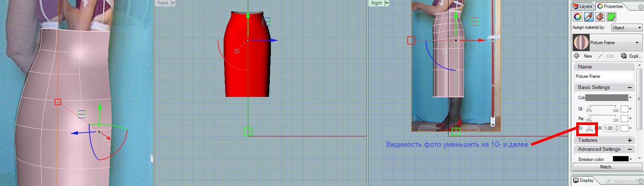Click the IOR value field showing 1,00
Screen dimensions: 644x186
coord(608,128)
